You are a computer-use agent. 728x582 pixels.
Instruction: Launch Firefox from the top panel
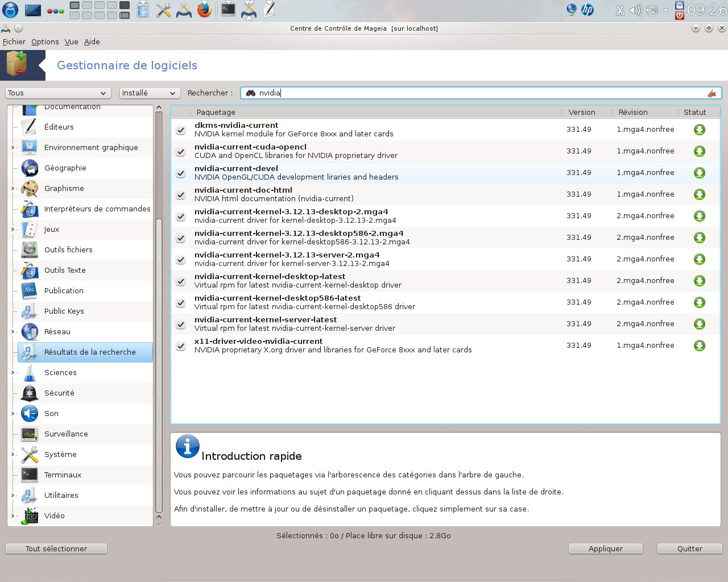[204, 10]
